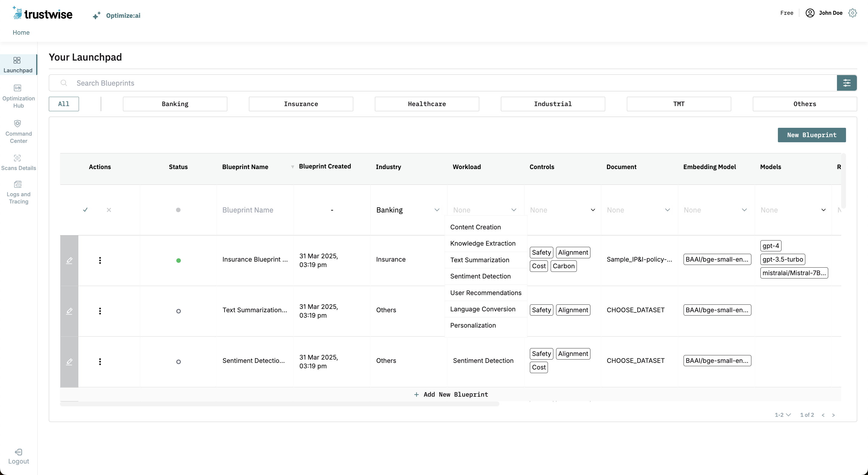Open the Optimization Hub sidebar icon
Viewport: 868px width, 475px height.
pos(17,88)
